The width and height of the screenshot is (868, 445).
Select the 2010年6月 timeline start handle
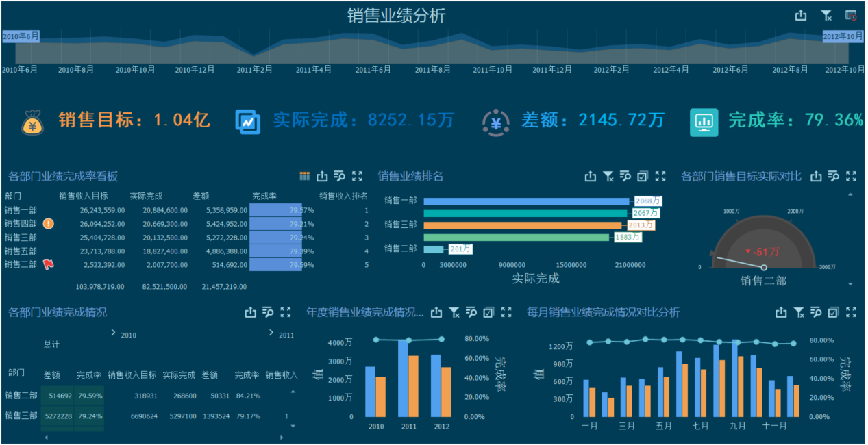21,36
